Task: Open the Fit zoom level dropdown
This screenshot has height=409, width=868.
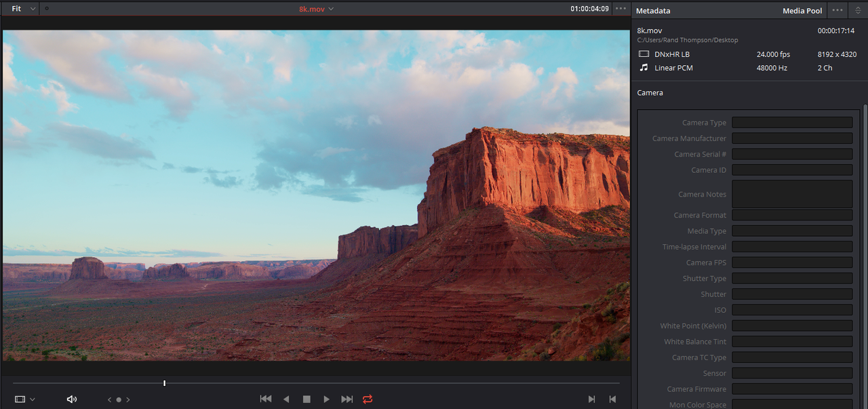Action: click(23, 9)
